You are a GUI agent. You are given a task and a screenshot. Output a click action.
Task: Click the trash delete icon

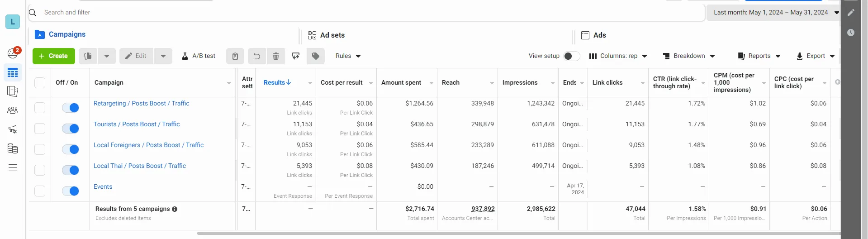point(276,56)
